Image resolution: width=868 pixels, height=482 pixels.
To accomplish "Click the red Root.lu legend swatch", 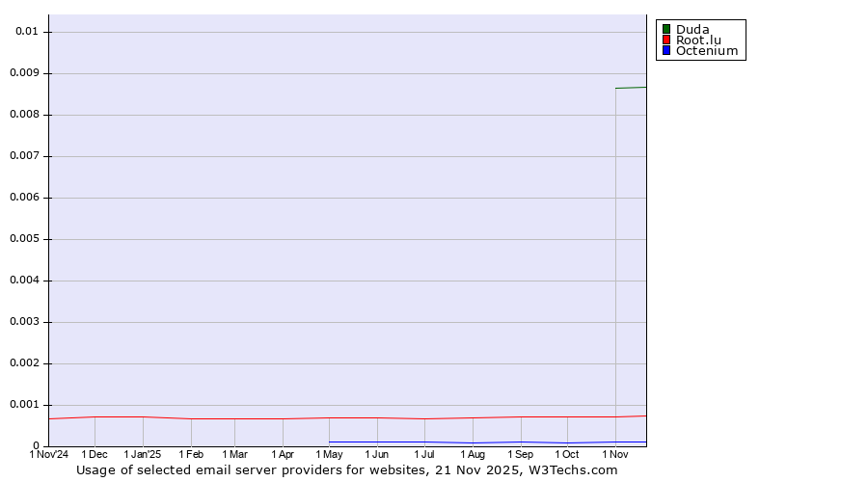I will [x=665, y=40].
